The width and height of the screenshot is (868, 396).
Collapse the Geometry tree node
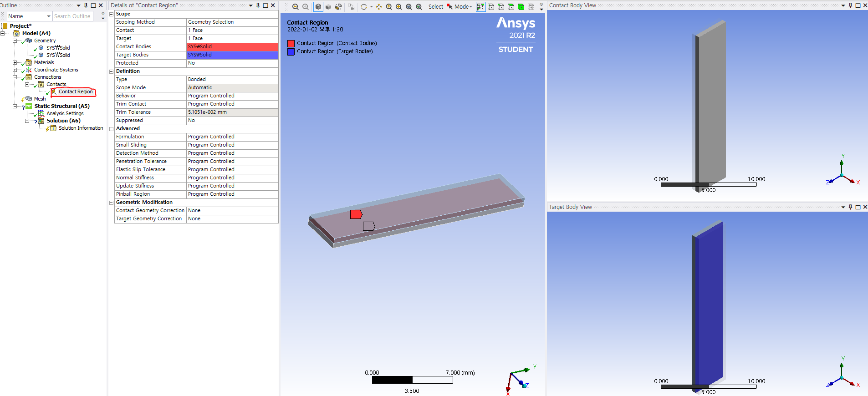15,41
